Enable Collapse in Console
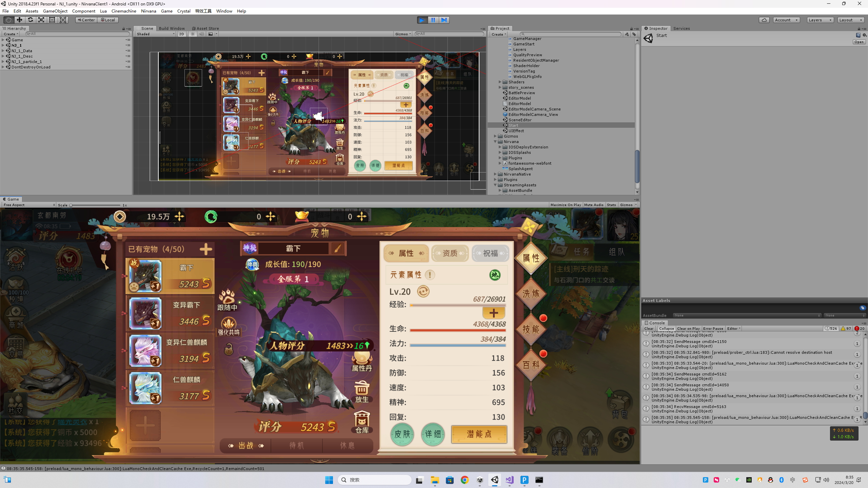Screen dimensions: 868x488 point(666,328)
